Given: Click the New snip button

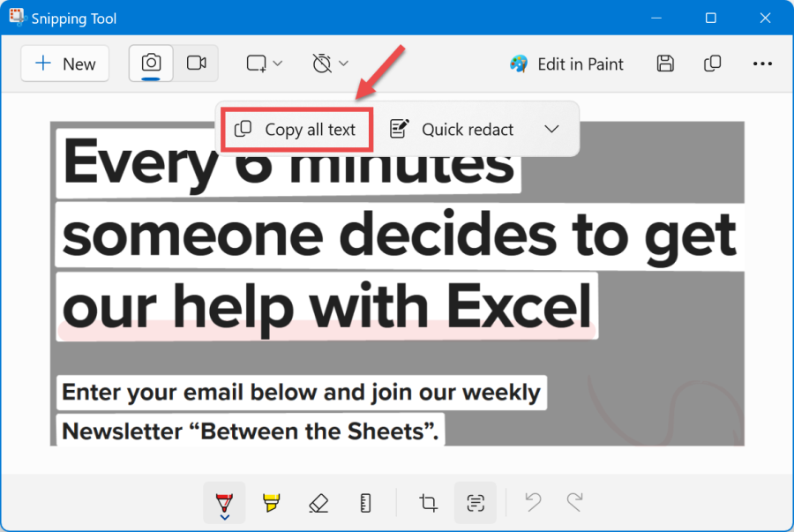Looking at the screenshot, I should (x=65, y=64).
